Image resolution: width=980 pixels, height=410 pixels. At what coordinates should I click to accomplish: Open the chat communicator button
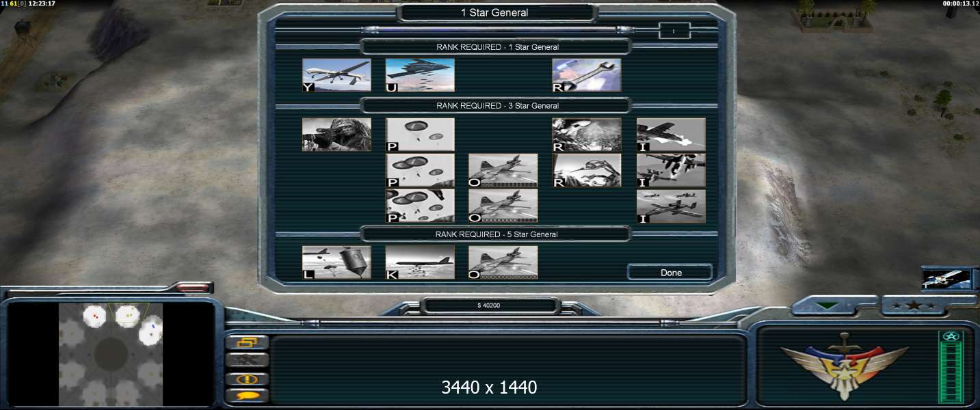click(246, 396)
